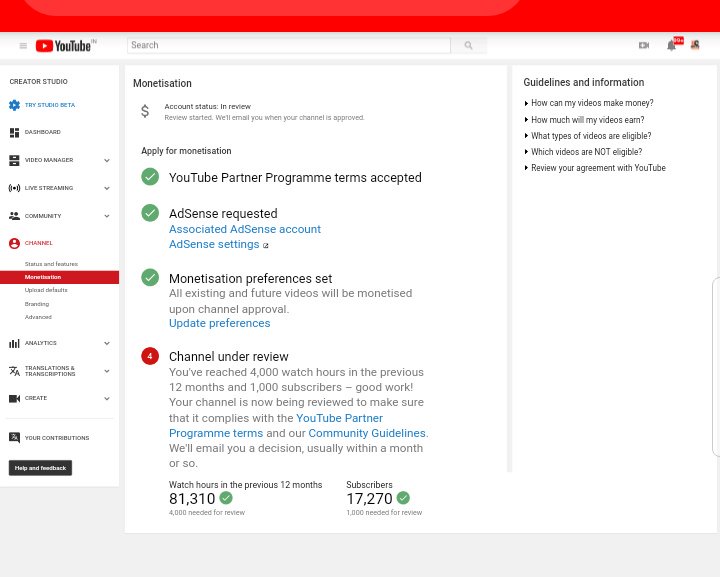The width and height of the screenshot is (720, 577).
Task: Expand Translations & Transcriptions section
Action: tap(107, 371)
